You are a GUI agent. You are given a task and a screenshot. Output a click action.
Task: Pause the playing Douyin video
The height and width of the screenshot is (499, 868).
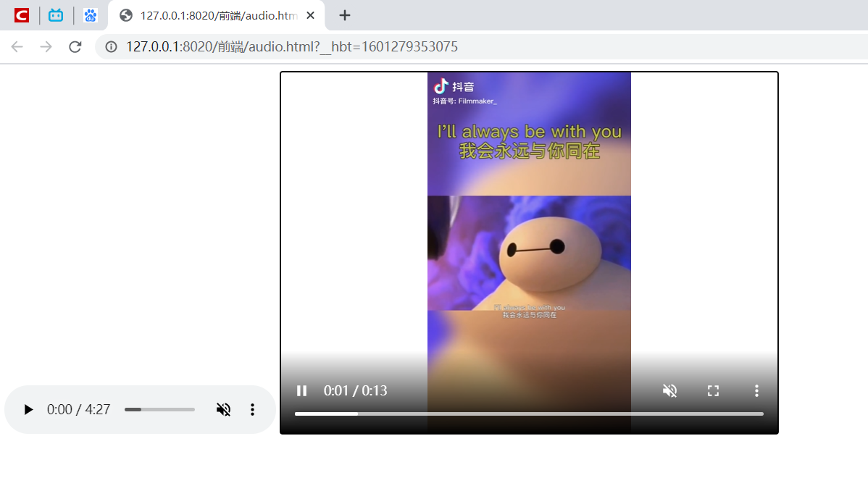pos(301,390)
